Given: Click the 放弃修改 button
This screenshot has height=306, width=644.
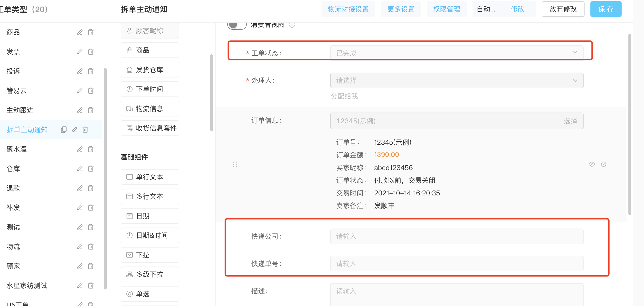Looking at the screenshot, I should [x=563, y=9].
